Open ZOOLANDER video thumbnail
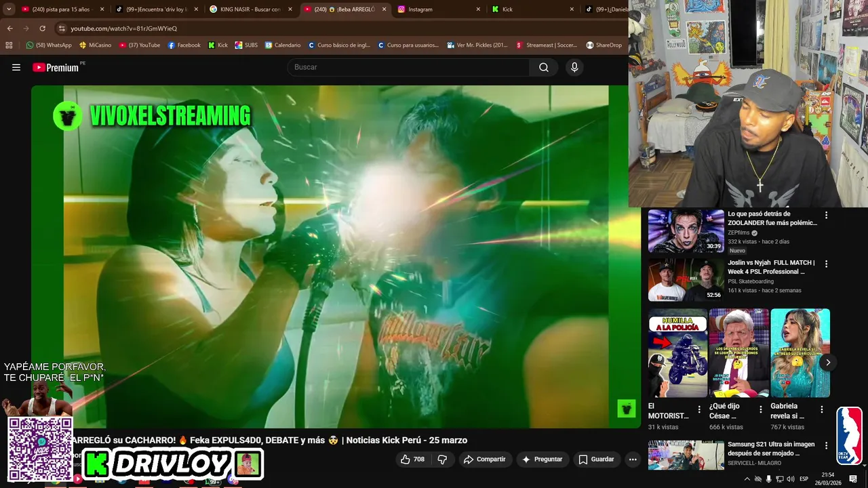868x488 pixels. click(x=686, y=230)
